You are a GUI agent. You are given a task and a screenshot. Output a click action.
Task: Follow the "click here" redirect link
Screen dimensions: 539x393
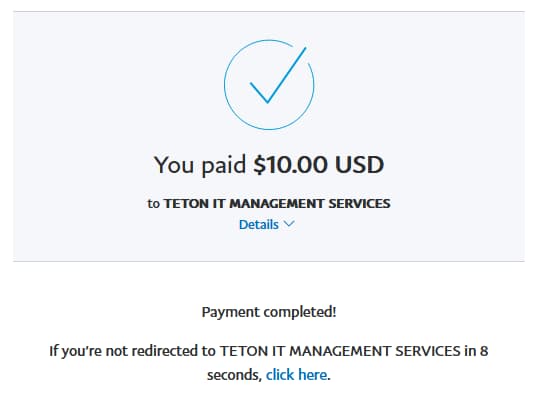click(296, 374)
